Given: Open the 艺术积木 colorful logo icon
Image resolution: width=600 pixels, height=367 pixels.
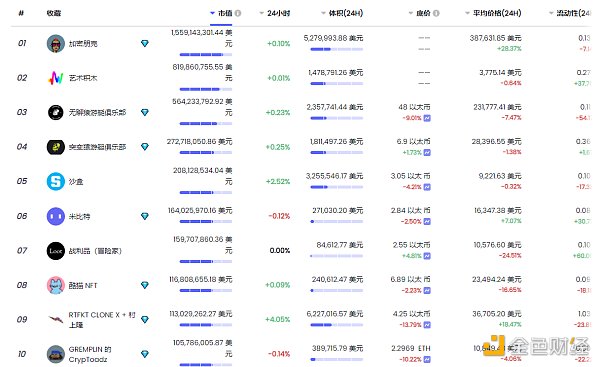Looking at the screenshot, I should click(x=56, y=78).
